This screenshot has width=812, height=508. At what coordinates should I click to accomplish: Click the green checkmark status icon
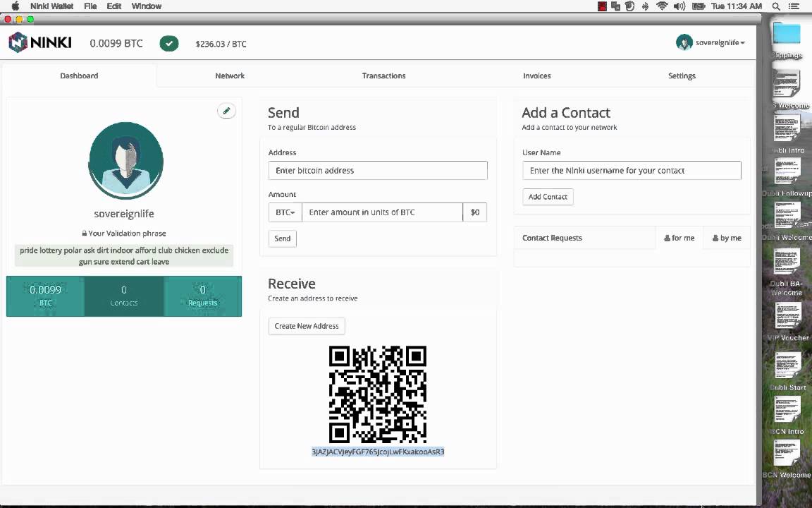click(x=169, y=44)
